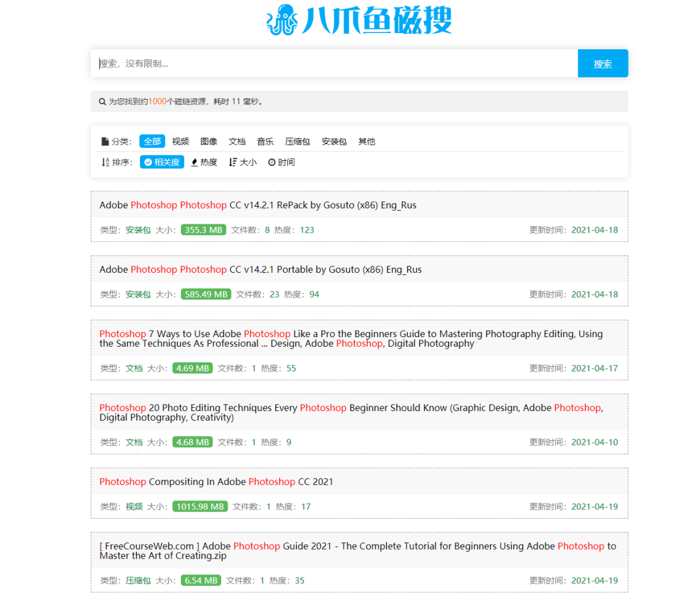Screen dimensions: 700x597
Task: Click the 4.68 MB size badge
Action: [192, 442]
